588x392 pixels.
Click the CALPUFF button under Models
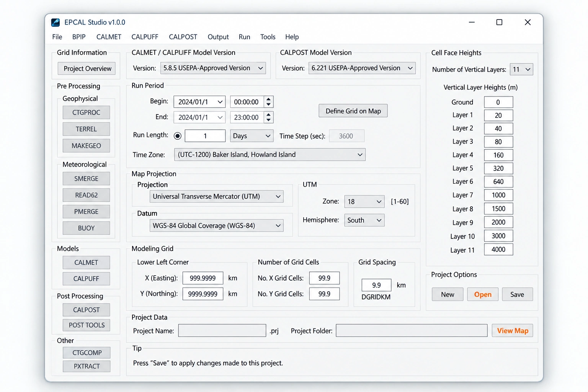point(86,279)
